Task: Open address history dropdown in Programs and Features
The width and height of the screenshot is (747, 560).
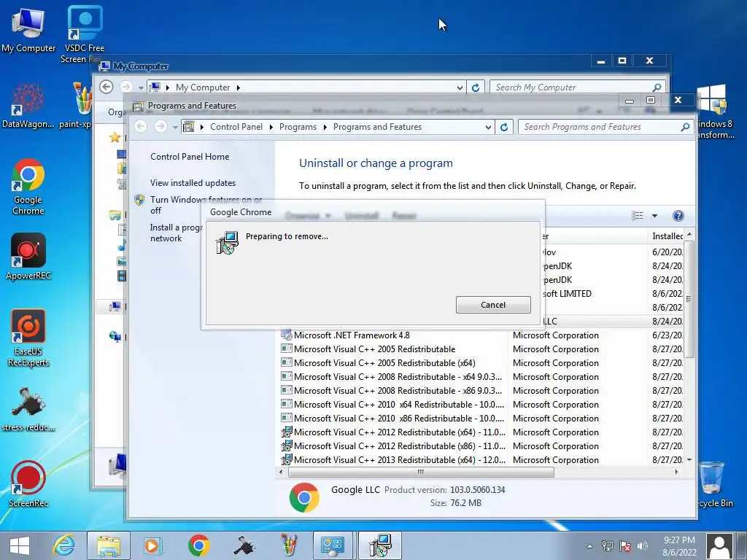Action: [488, 127]
